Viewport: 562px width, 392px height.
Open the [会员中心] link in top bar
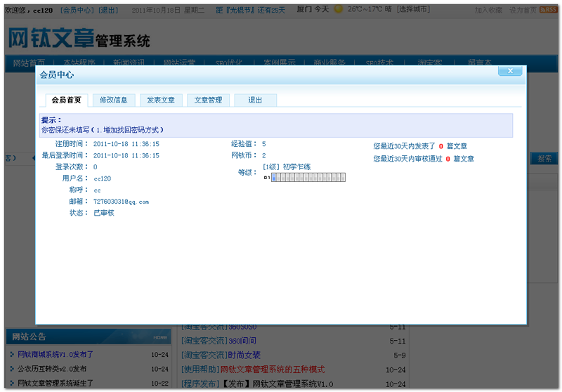coord(77,11)
